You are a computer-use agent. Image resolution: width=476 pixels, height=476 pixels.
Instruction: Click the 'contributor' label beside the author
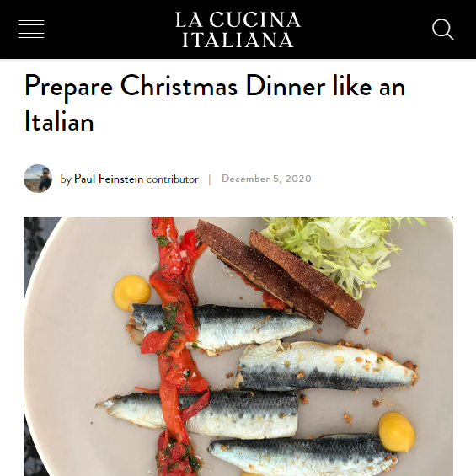click(173, 179)
